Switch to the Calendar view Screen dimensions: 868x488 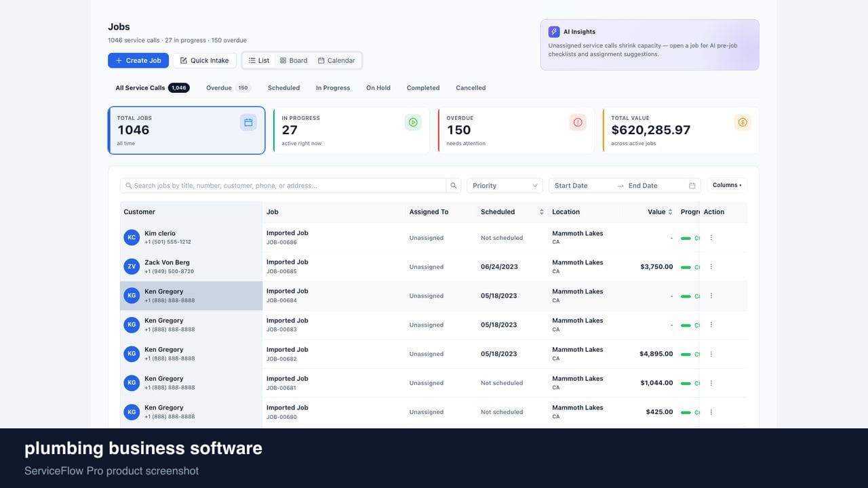(336, 60)
